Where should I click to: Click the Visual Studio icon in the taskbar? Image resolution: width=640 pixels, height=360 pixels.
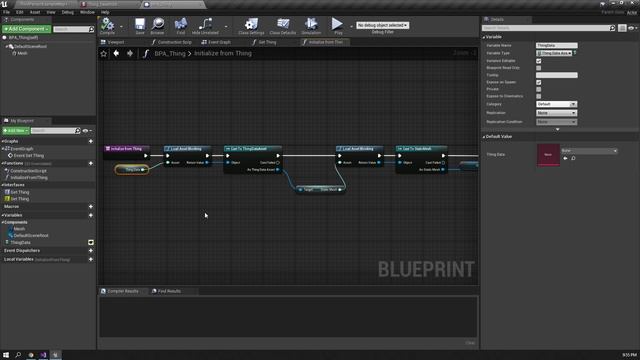tap(43, 355)
